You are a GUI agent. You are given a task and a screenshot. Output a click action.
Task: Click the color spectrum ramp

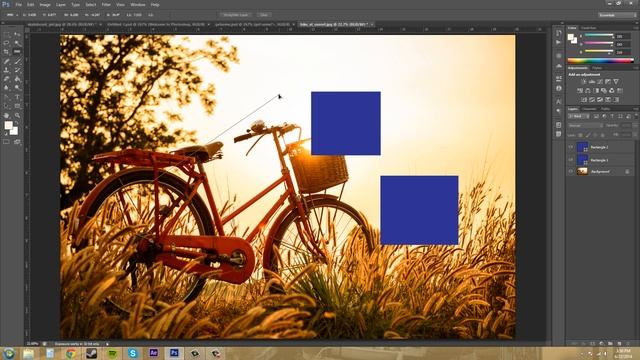600,61
